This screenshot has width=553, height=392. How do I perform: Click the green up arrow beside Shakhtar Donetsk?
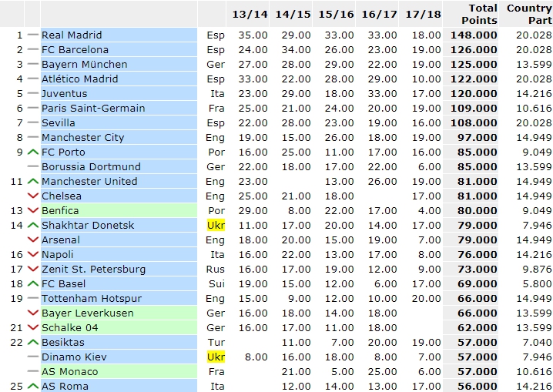point(32,226)
